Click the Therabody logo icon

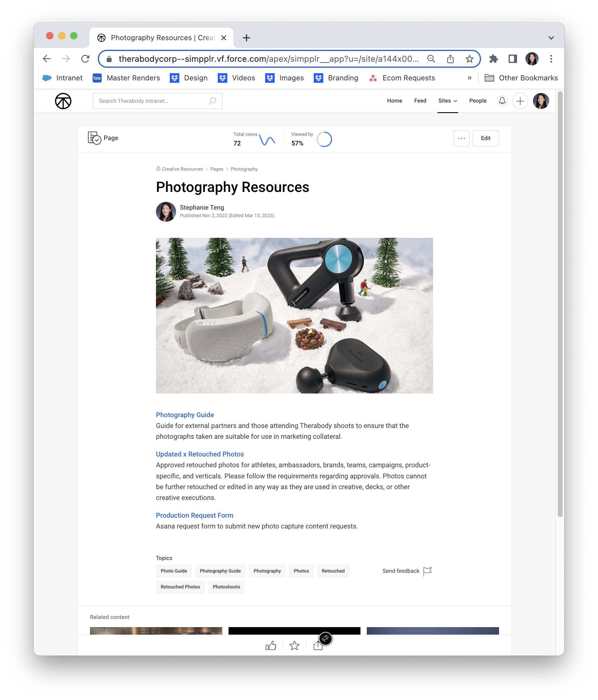pos(63,101)
